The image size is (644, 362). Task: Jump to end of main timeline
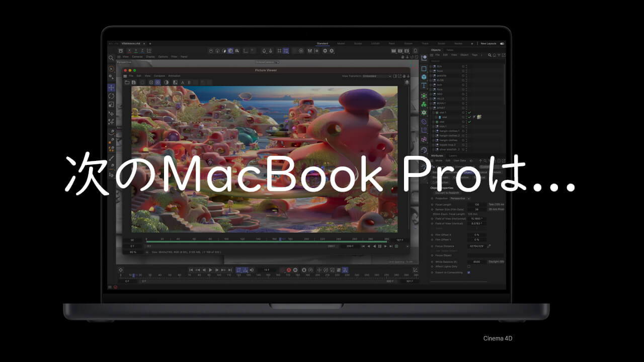pos(230,270)
